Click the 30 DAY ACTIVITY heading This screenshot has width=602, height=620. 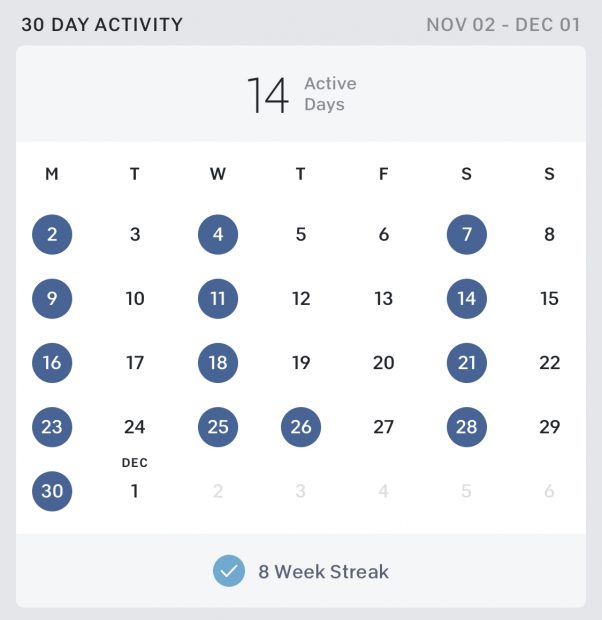click(102, 25)
